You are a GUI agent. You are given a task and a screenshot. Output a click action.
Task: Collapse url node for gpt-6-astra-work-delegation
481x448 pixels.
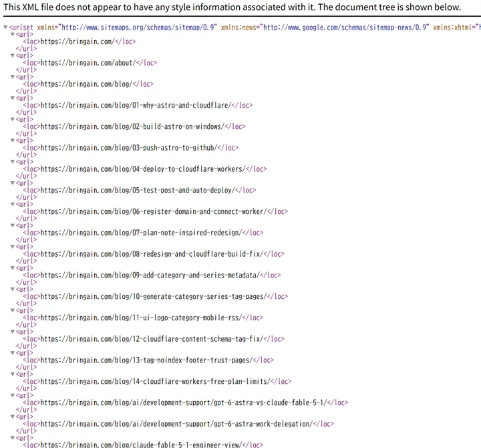pos(13,417)
